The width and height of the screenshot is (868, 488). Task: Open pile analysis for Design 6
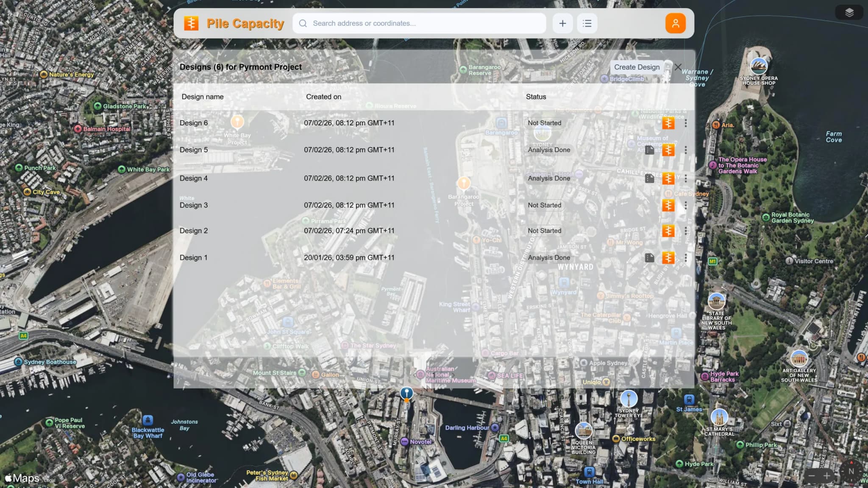668,123
